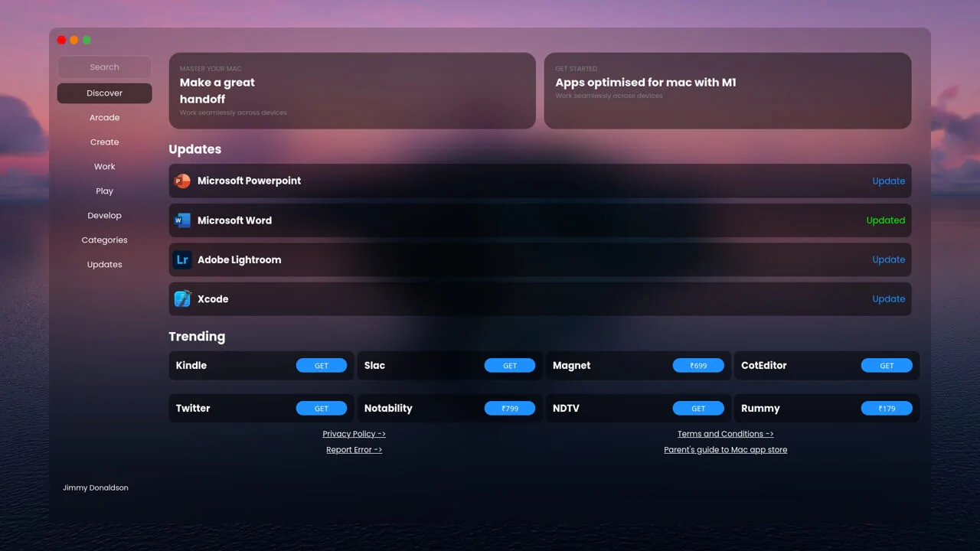The image size is (980, 551).
Task: Click the Rummy app name
Action: tap(760, 409)
